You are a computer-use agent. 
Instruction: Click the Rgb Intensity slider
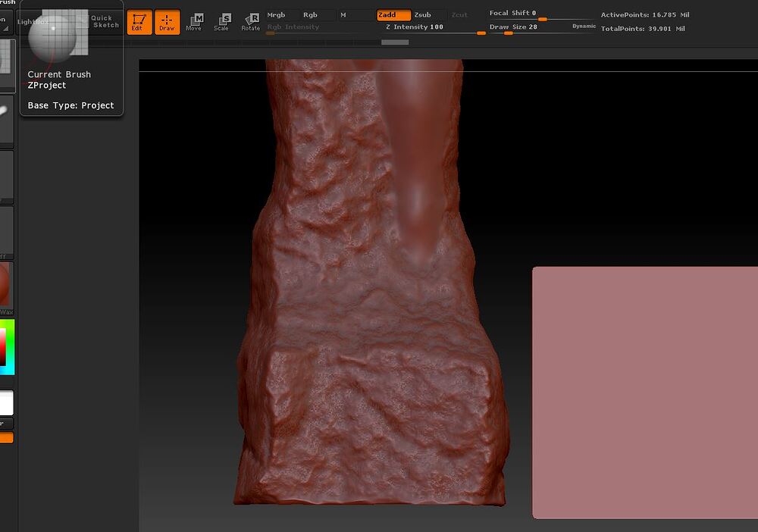click(319, 29)
